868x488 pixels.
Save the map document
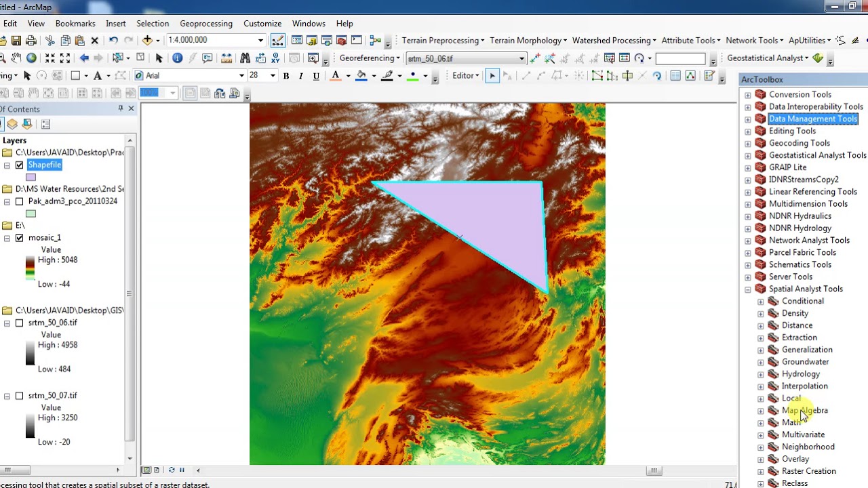[16, 41]
